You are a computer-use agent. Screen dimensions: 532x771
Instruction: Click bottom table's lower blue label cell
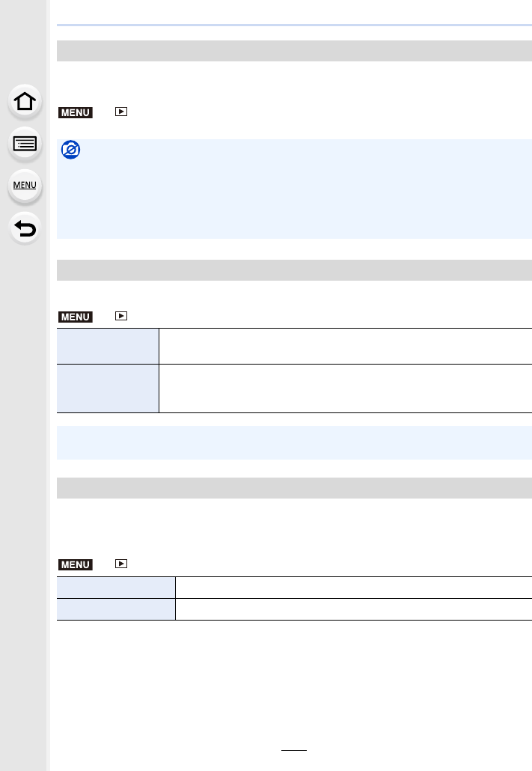(x=116, y=609)
